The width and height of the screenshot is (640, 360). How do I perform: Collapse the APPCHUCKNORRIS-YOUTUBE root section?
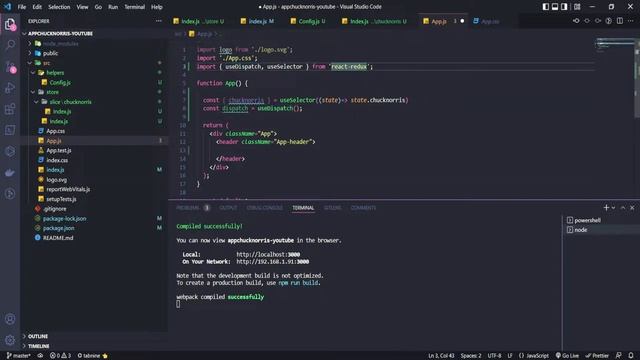[60, 33]
